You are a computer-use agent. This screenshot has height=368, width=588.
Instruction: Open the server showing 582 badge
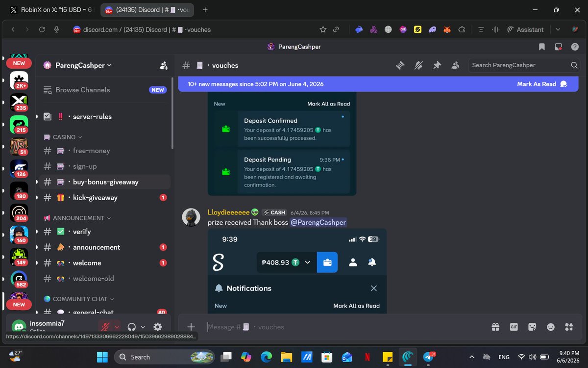[19, 279]
